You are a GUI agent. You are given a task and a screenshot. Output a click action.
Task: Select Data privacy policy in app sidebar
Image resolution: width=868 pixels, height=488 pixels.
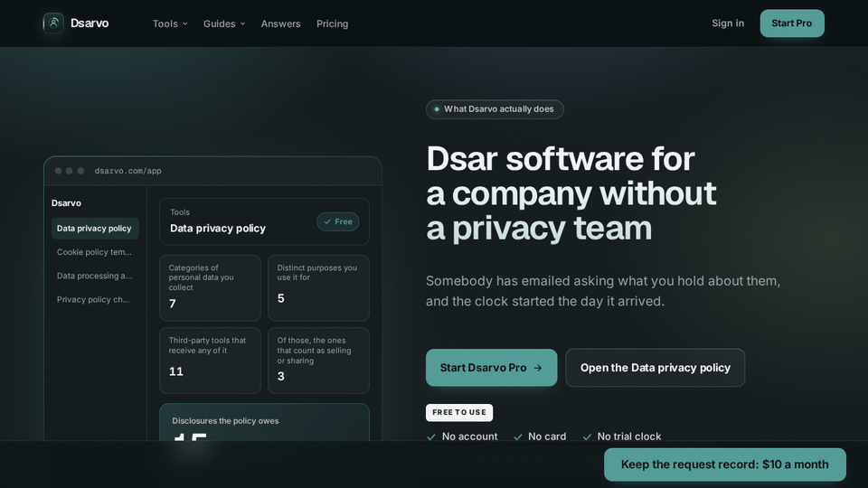95,229
